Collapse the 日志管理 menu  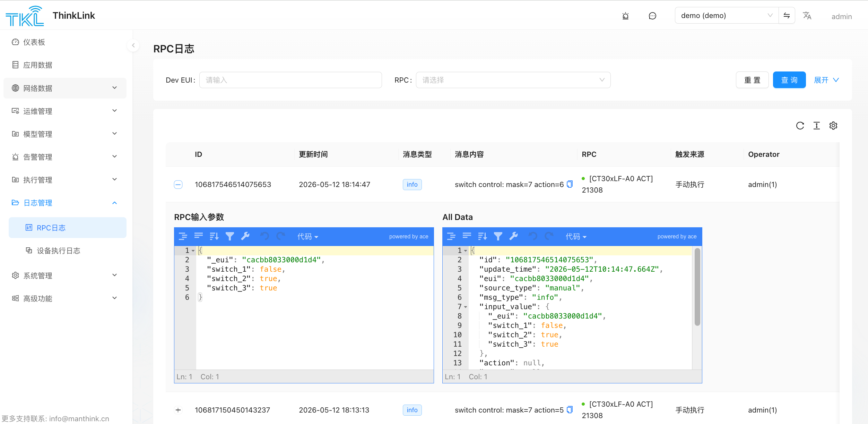[65, 203]
